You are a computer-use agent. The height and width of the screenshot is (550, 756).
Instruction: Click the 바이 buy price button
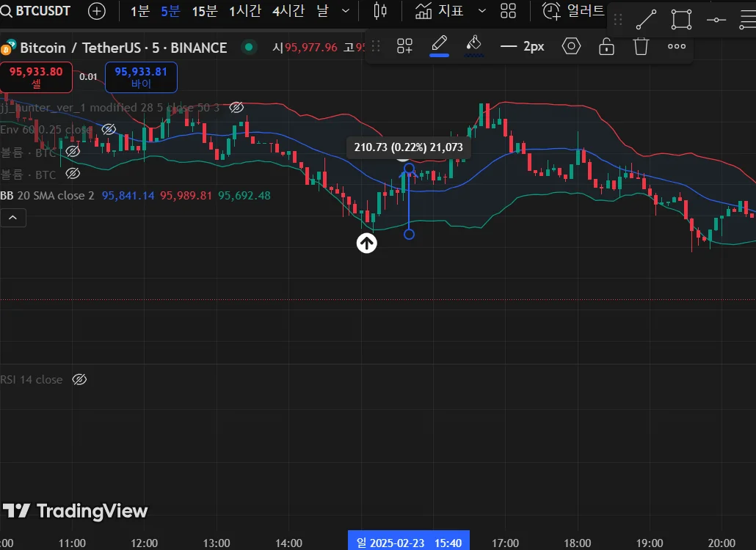tap(141, 77)
